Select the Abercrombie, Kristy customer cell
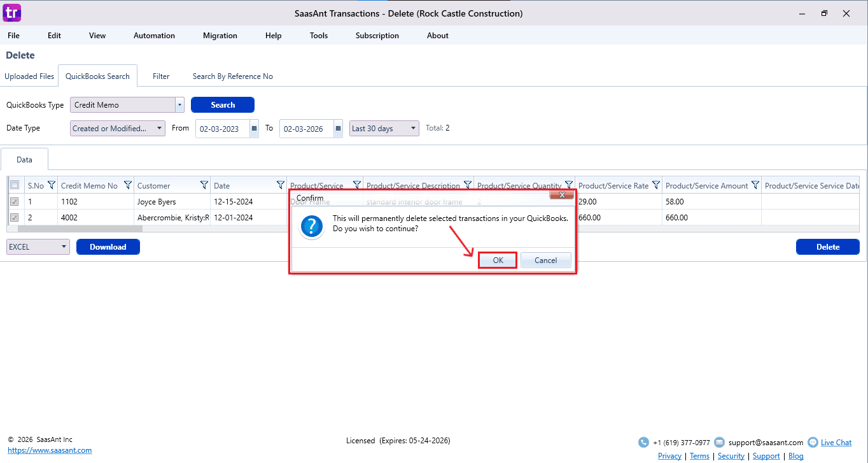 click(172, 218)
